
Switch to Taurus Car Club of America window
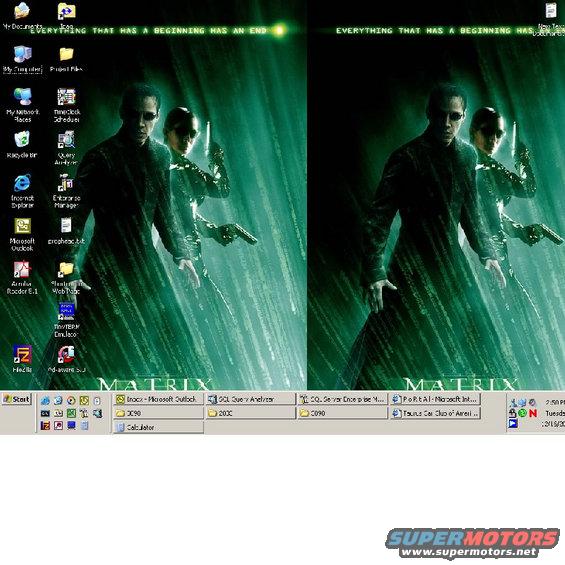click(x=435, y=413)
